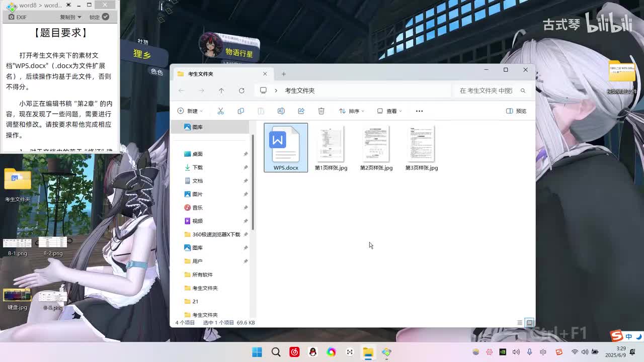
Task: Click the Copy icon in Explorer toolbar
Action: [240, 111]
